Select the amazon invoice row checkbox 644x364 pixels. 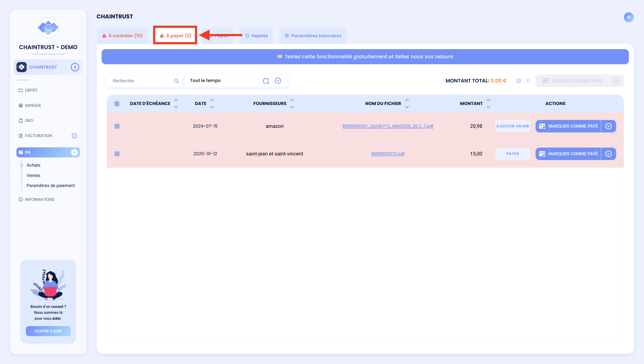click(117, 126)
